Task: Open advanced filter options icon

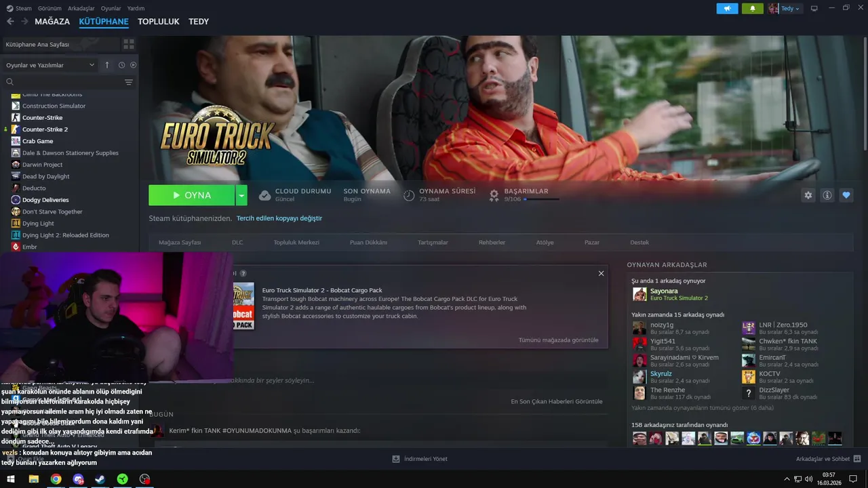Action: pyautogui.click(x=129, y=82)
